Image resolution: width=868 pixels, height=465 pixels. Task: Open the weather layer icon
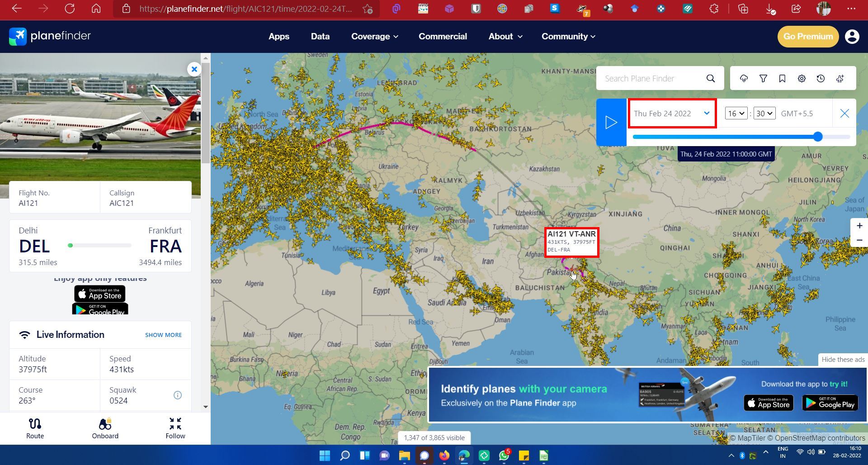tap(744, 79)
